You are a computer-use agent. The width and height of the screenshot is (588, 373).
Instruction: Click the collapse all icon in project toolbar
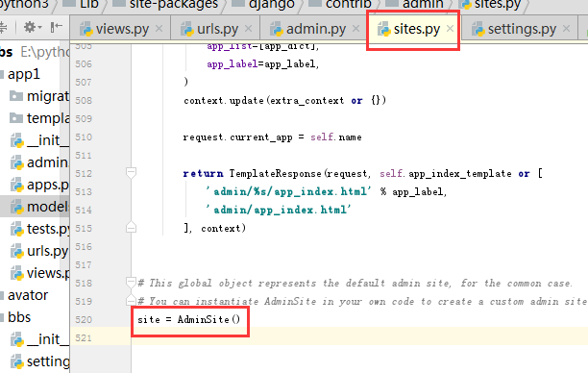pyautogui.click(x=3, y=27)
